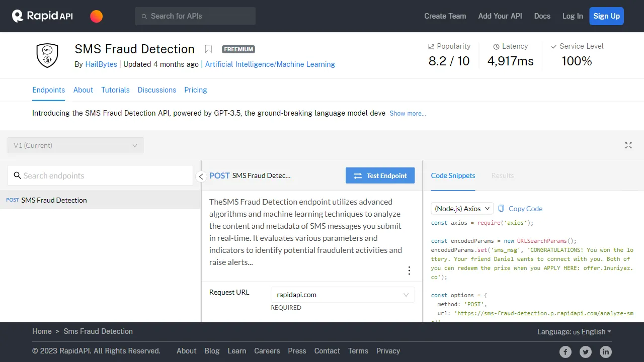Switch to the Endpoints tab
Screen dimensions: 644x362
[x=49, y=90]
